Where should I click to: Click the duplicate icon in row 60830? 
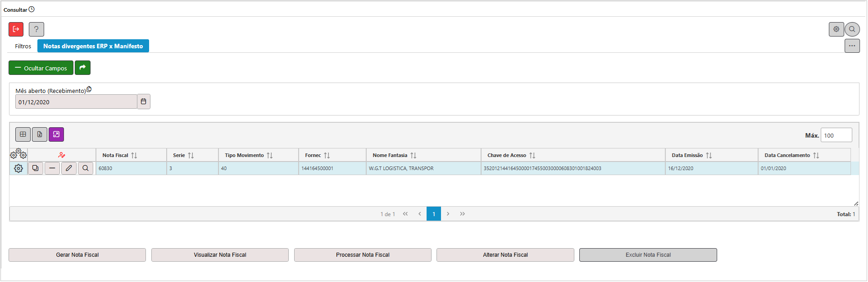click(x=36, y=168)
